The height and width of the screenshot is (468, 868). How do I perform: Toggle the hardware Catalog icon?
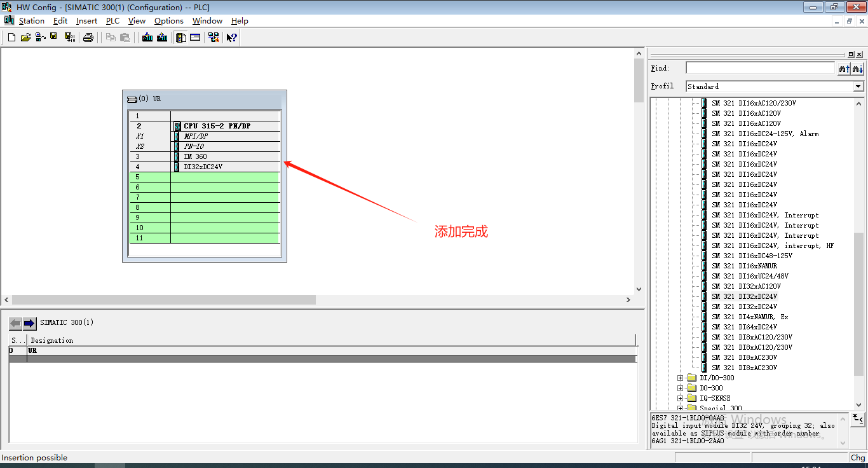[x=181, y=38]
